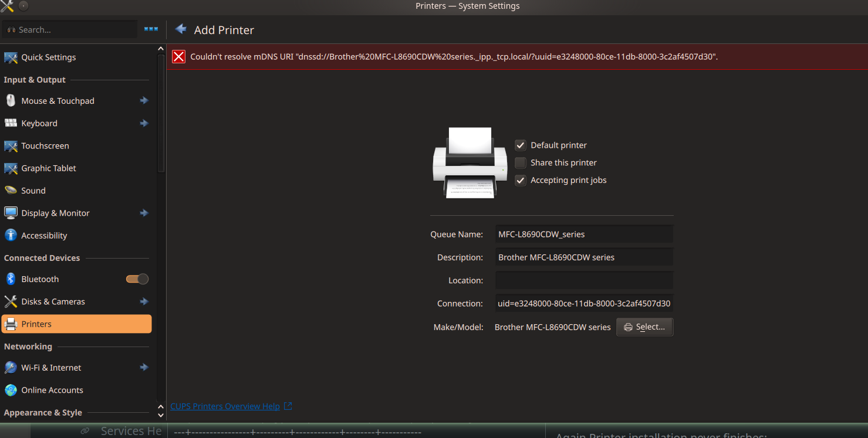Expand Keyboard via its arrow

(144, 123)
